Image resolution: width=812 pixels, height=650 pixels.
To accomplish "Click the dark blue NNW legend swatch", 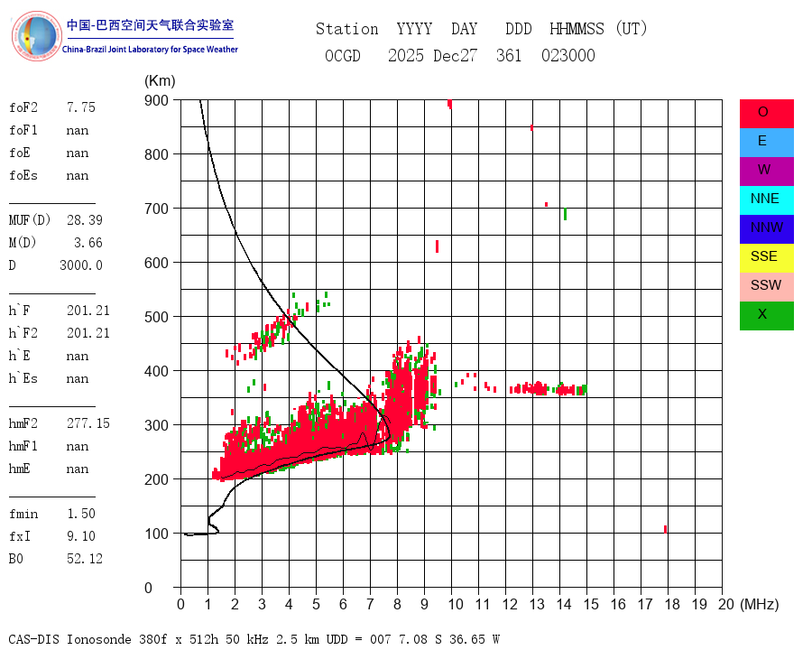I will [766, 229].
